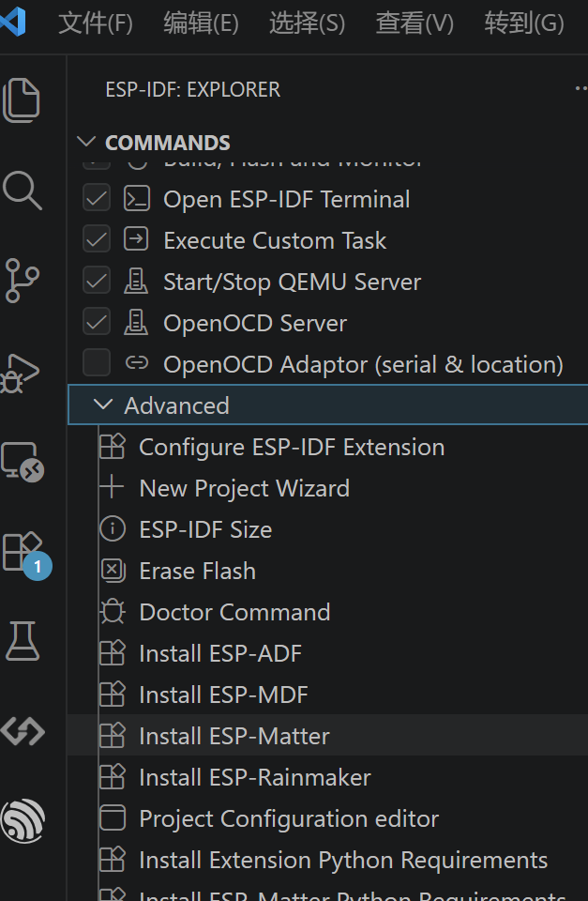588x901 pixels.
Task: Click the info icon beside ESP-IDF Size
Action: [113, 529]
